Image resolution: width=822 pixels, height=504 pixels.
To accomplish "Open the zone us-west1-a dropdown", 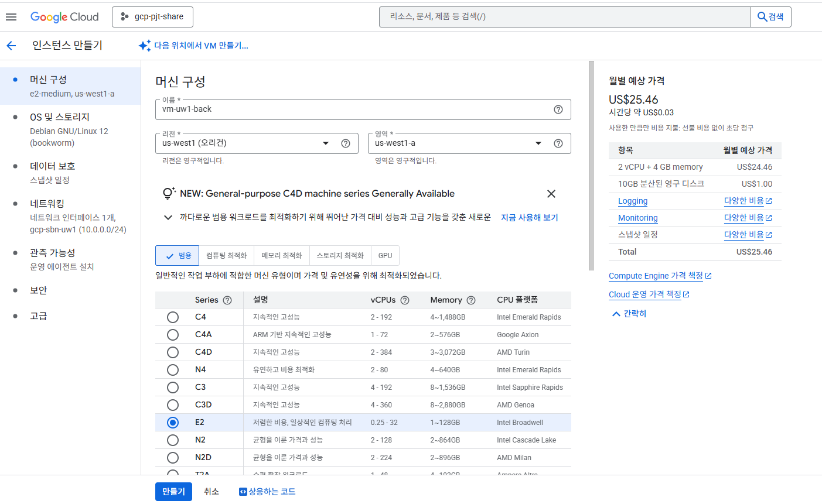I will tap(469, 143).
